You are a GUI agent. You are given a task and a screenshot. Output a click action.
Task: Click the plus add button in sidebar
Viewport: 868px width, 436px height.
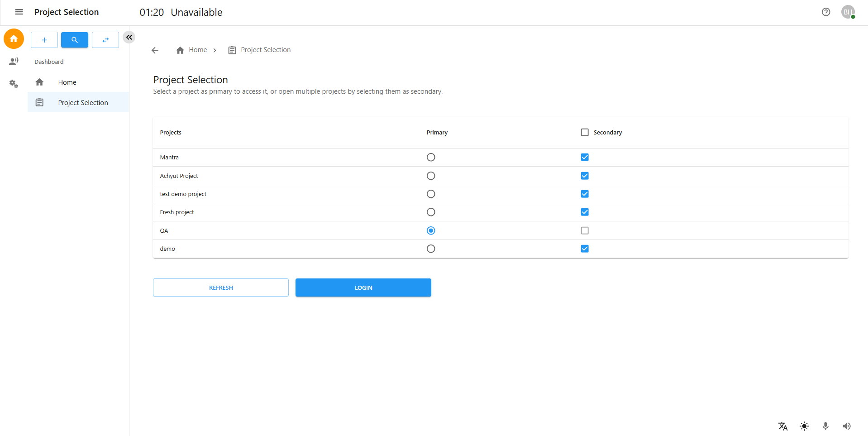tap(44, 40)
